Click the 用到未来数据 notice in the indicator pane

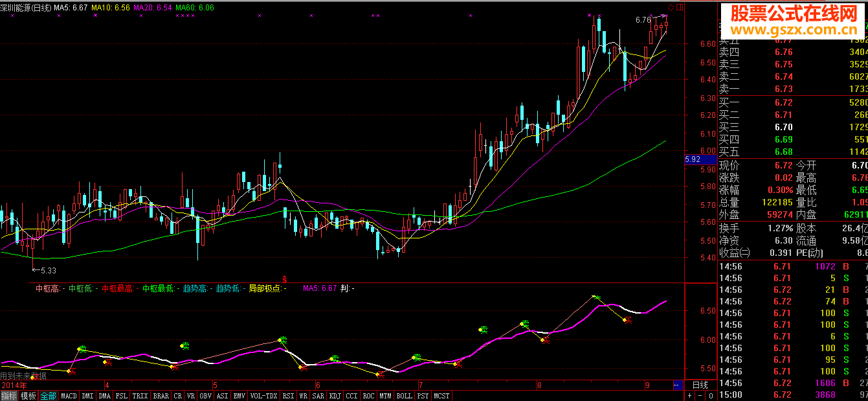pos(23,375)
